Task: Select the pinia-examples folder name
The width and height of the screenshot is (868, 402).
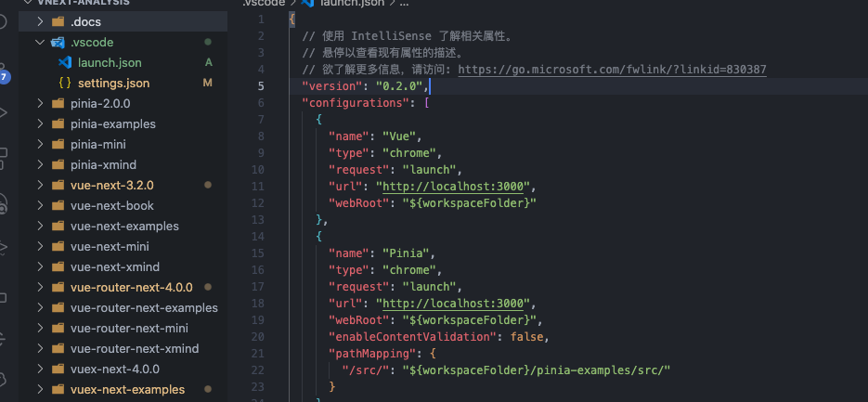Action: click(x=113, y=124)
